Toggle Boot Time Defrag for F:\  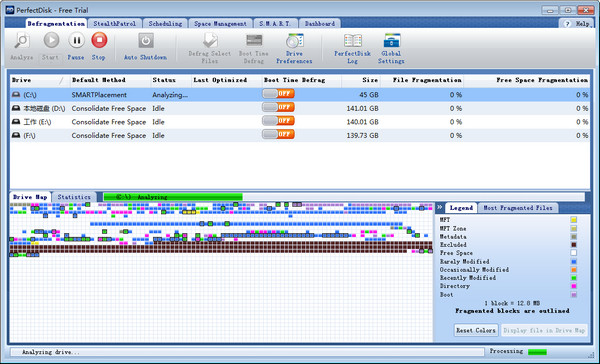[x=278, y=134]
